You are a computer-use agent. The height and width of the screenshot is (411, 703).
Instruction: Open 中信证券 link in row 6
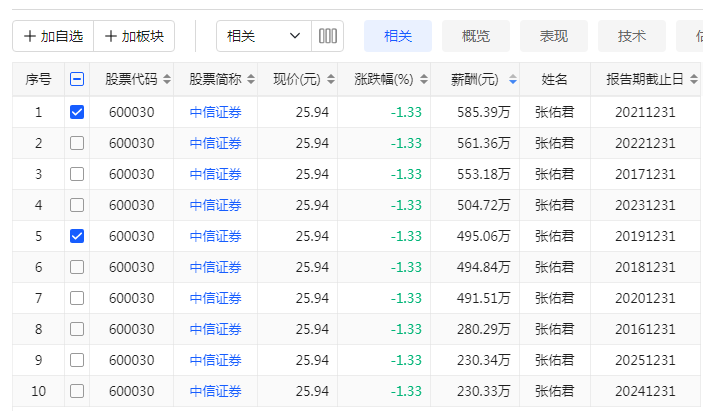216,267
